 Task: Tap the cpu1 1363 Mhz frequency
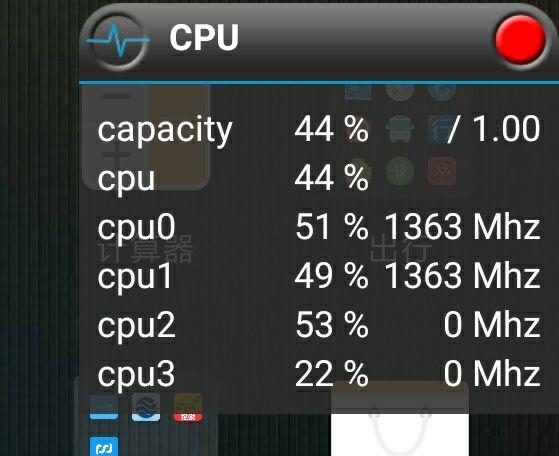(x=462, y=276)
